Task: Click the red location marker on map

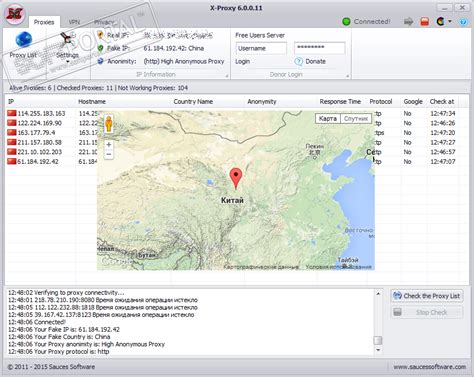Action: click(x=236, y=178)
